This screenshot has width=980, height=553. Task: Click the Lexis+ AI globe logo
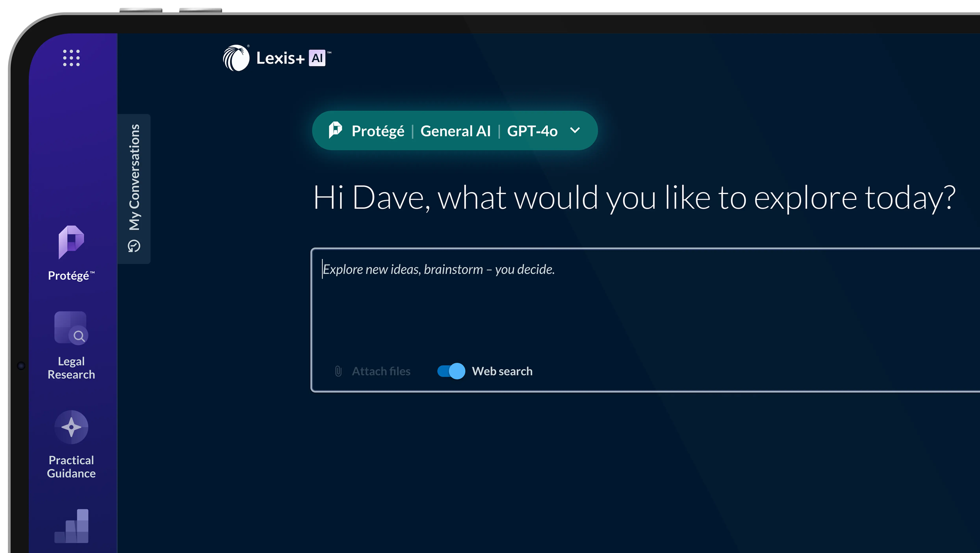[236, 58]
